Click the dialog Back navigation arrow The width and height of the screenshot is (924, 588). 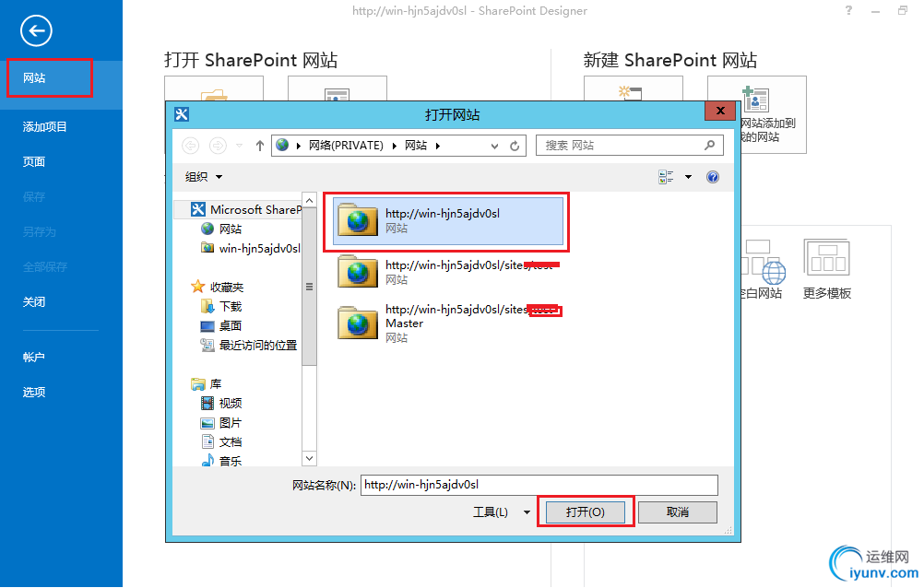[190, 146]
